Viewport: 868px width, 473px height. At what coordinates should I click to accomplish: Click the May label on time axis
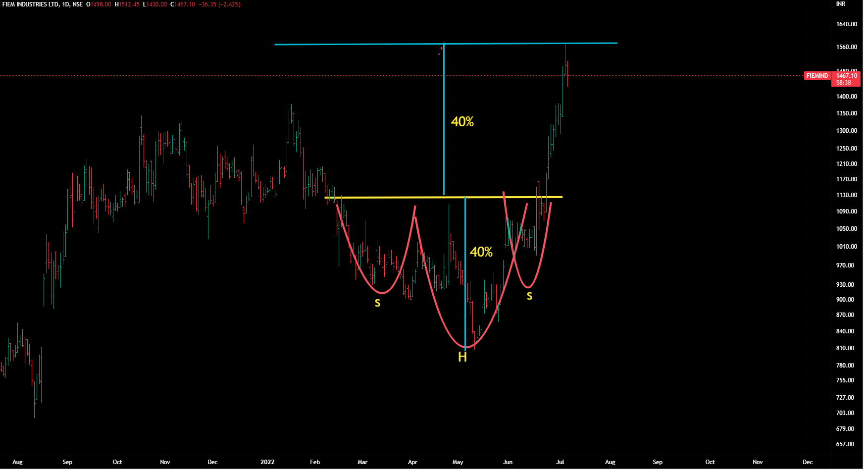click(458, 462)
